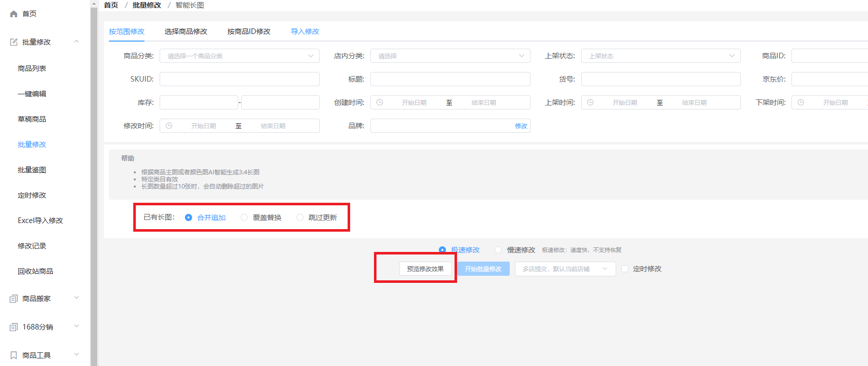Open 草稿商品 in the sidebar
Image resolution: width=868 pixels, height=366 pixels.
[x=32, y=119]
